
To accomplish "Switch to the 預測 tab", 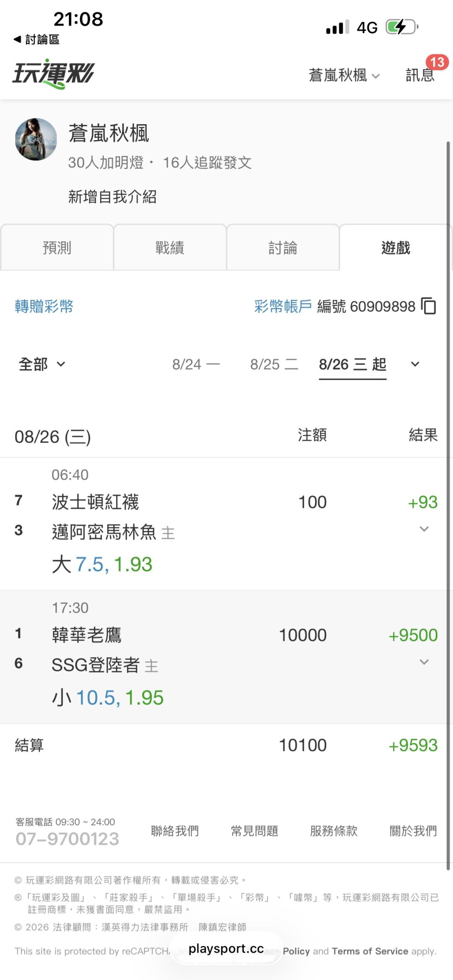I will point(57,247).
